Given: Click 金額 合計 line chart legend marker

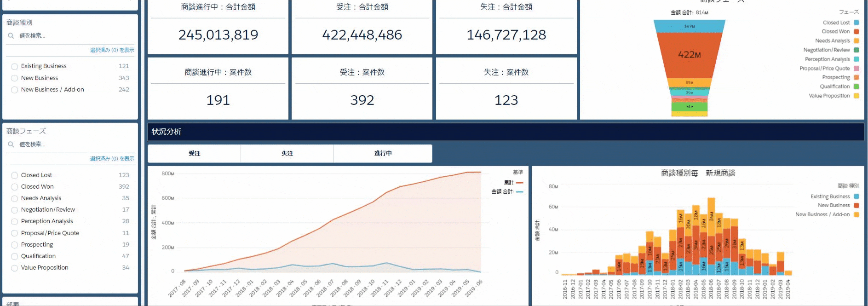Looking at the screenshot, I should [x=520, y=192].
